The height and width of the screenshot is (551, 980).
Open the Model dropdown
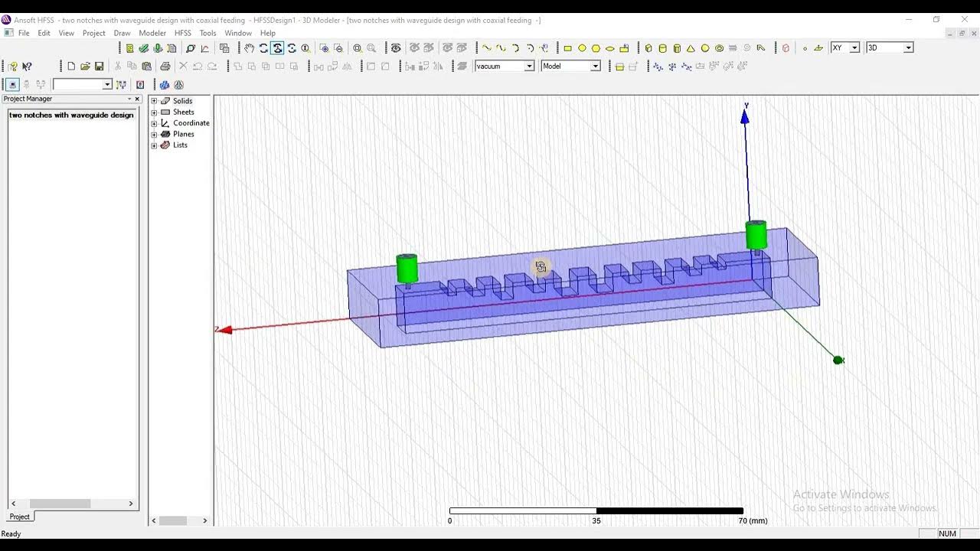595,67
